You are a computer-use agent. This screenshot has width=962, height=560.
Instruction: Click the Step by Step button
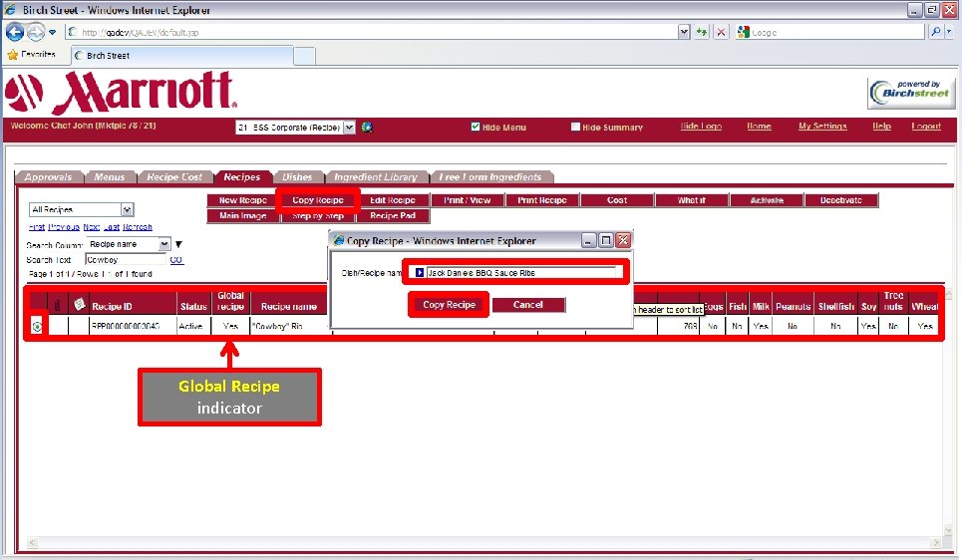[x=318, y=216]
